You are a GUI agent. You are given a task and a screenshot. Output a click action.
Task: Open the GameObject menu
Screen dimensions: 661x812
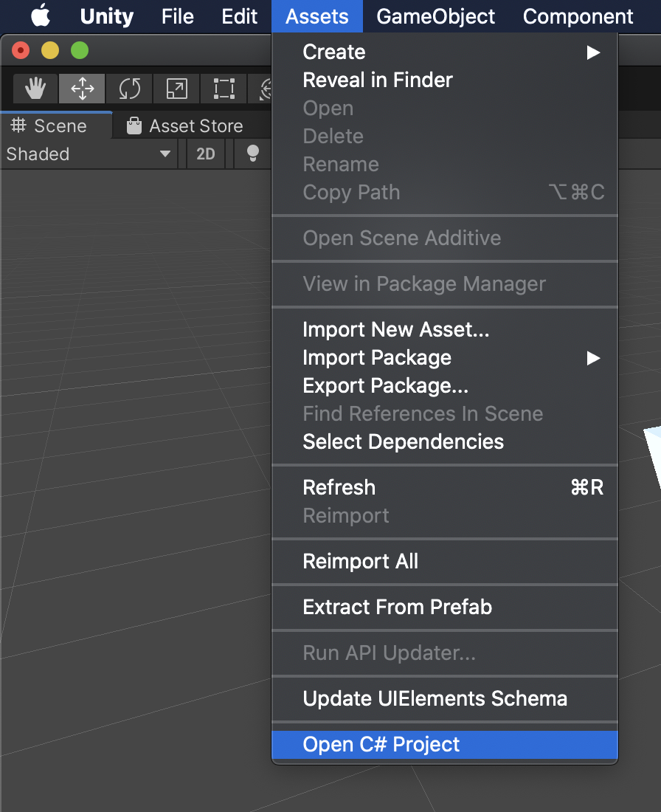point(435,16)
